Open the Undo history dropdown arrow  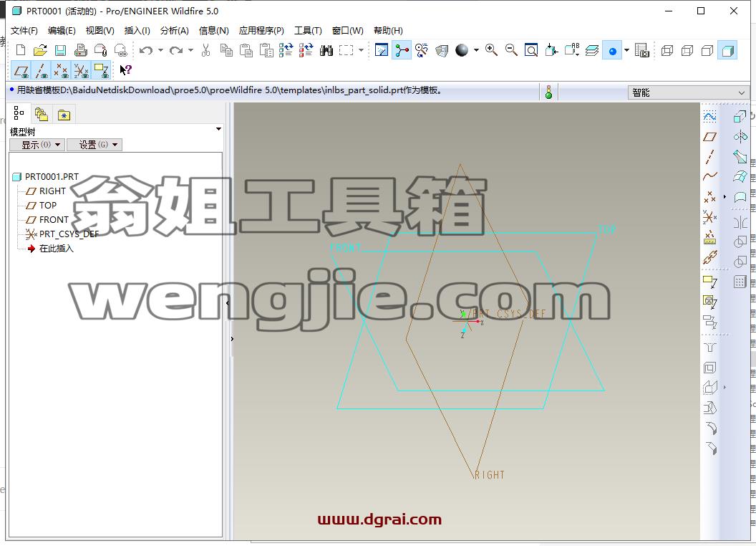click(x=160, y=50)
